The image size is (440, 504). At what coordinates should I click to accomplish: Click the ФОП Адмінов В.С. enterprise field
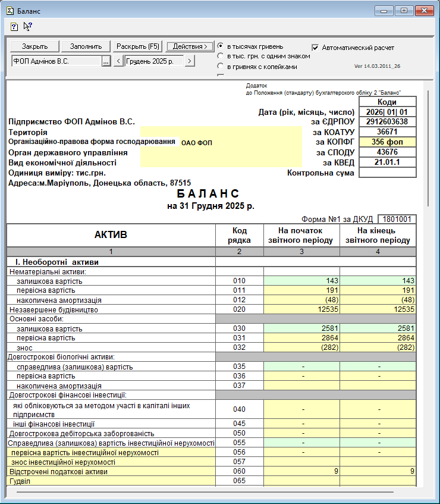pyautogui.click(x=56, y=61)
